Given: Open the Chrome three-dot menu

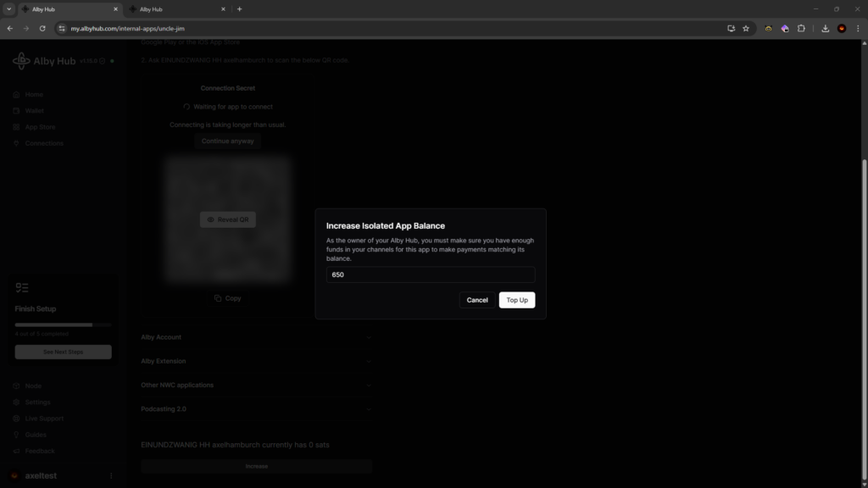Looking at the screenshot, I should click(x=858, y=28).
